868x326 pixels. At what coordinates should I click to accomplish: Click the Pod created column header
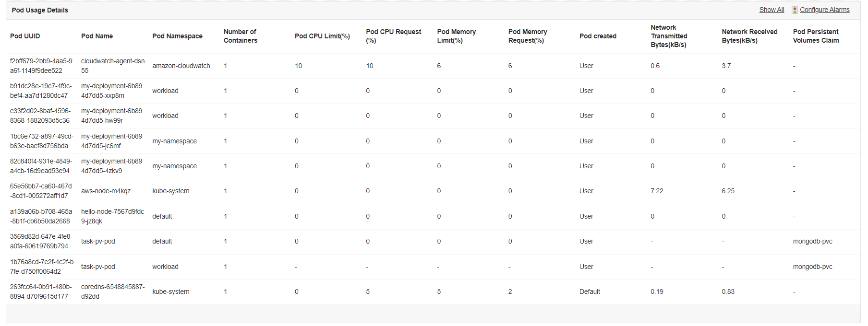coord(598,36)
